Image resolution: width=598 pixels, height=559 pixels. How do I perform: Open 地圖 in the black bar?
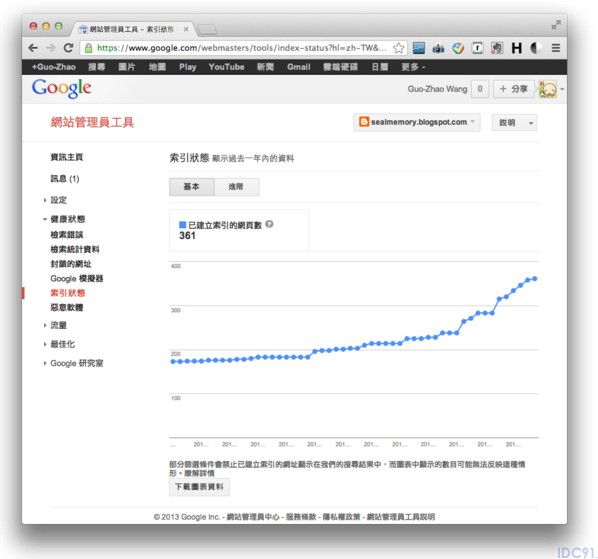(x=157, y=67)
